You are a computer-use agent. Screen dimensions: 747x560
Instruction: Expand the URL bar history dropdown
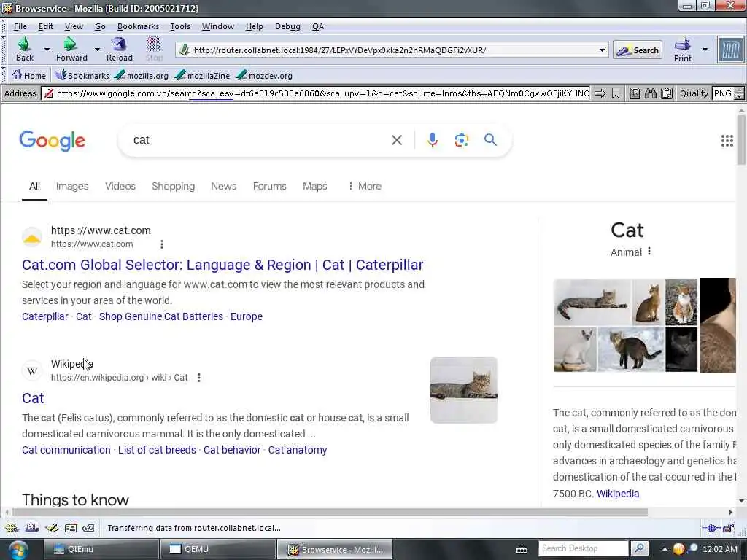tap(602, 50)
